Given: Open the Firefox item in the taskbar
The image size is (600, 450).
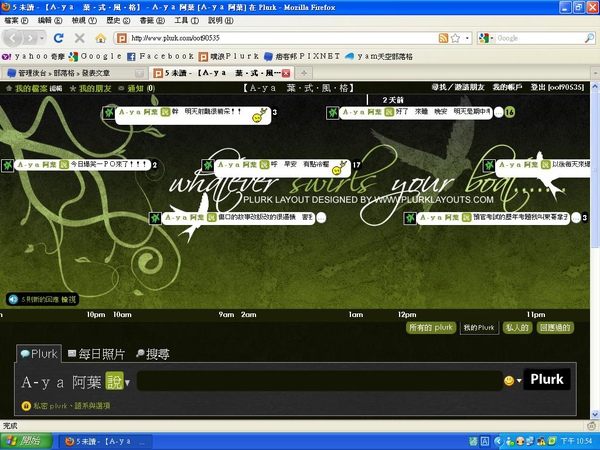Looking at the screenshot, I should pos(106,442).
